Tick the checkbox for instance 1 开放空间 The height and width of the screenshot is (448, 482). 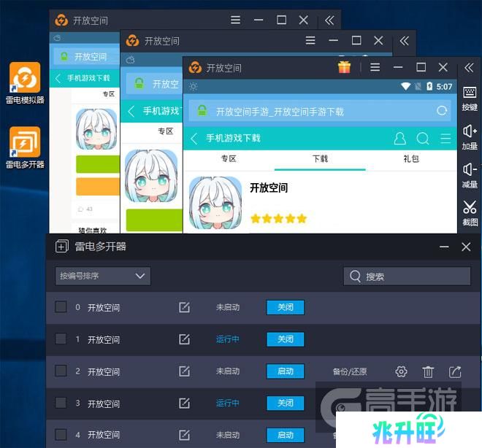(x=61, y=339)
